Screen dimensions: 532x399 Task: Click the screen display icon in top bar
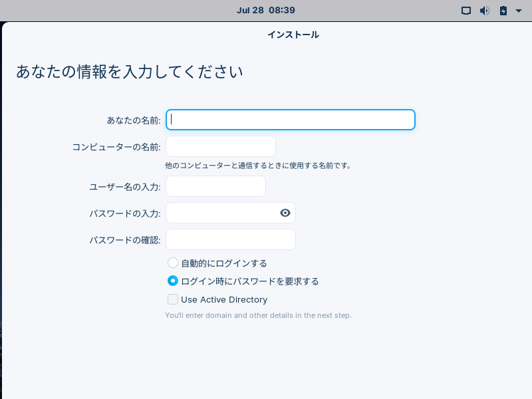point(466,11)
